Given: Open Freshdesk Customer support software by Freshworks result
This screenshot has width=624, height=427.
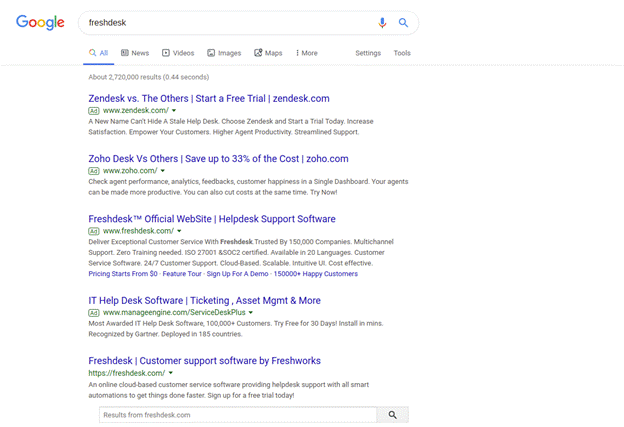Looking at the screenshot, I should pyautogui.click(x=205, y=361).
